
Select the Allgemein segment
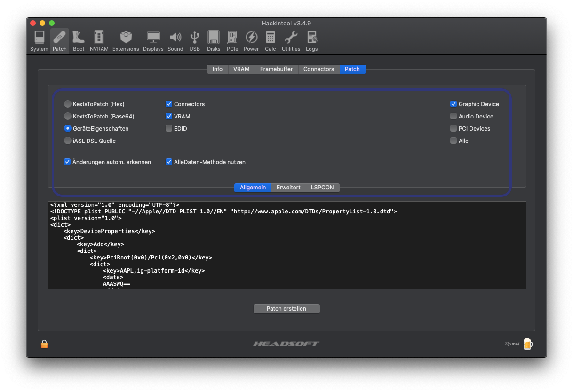253,188
